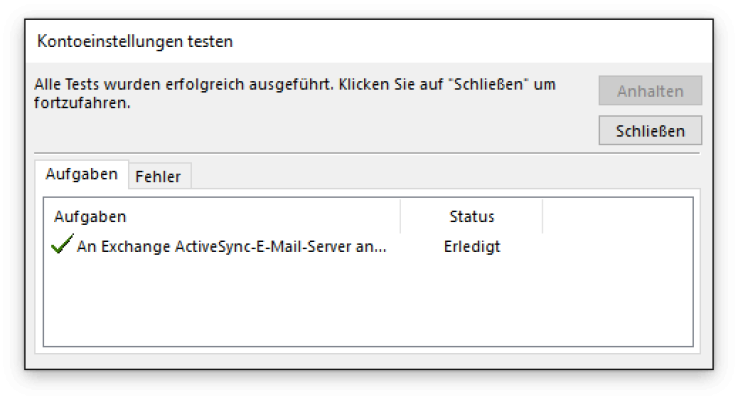This screenshot has width=738, height=400.
Task: Click the word "fortzufahren." in the message
Action: [82, 103]
